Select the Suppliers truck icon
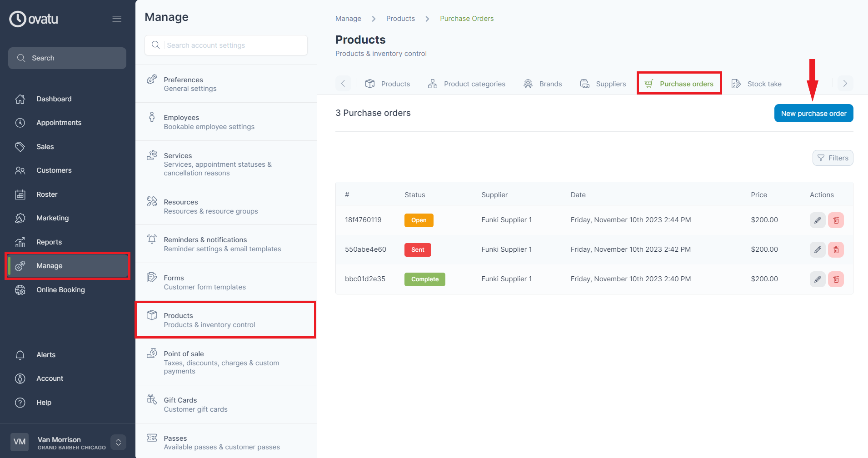The image size is (868, 458). click(x=584, y=84)
